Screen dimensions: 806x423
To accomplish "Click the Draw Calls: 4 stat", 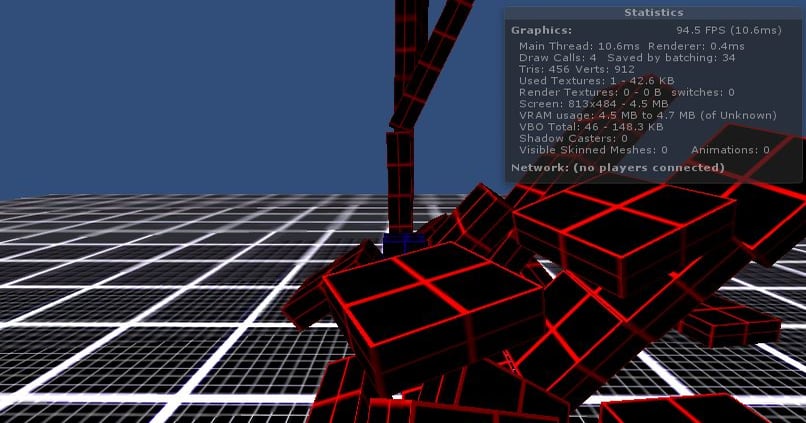I will tap(558, 58).
